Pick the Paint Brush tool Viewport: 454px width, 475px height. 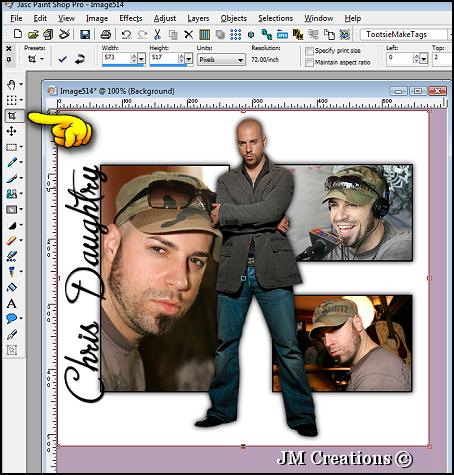(12, 162)
